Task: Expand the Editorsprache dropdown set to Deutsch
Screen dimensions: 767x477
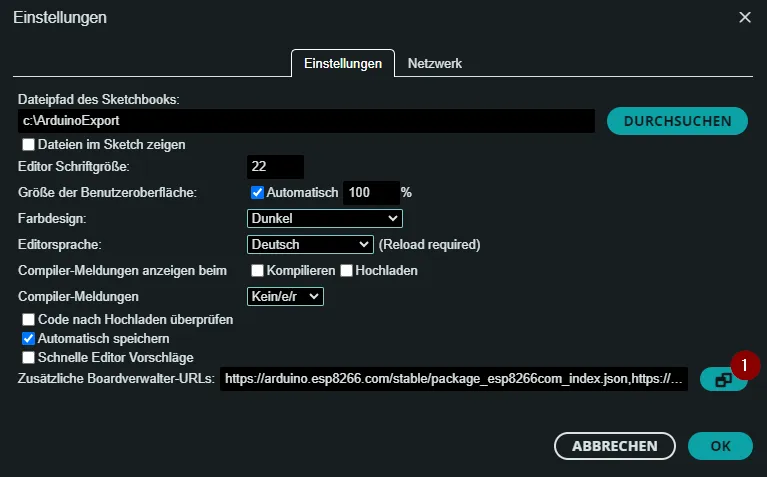Action: click(x=309, y=244)
